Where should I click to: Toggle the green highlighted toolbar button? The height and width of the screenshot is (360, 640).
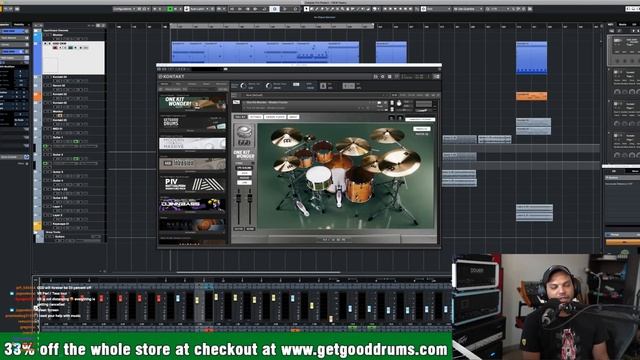click(170, 9)
